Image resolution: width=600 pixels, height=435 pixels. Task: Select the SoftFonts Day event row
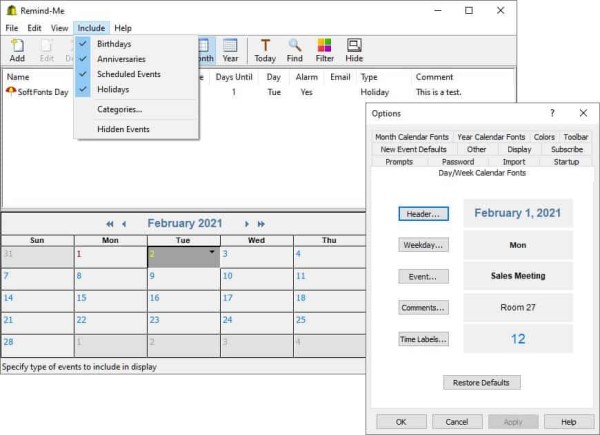point(258,92)
